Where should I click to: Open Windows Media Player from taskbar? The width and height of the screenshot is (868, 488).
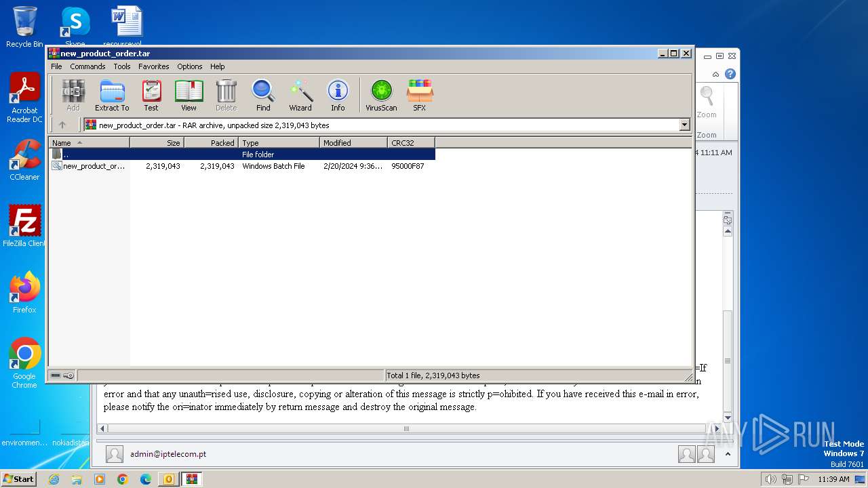[100, 479]
